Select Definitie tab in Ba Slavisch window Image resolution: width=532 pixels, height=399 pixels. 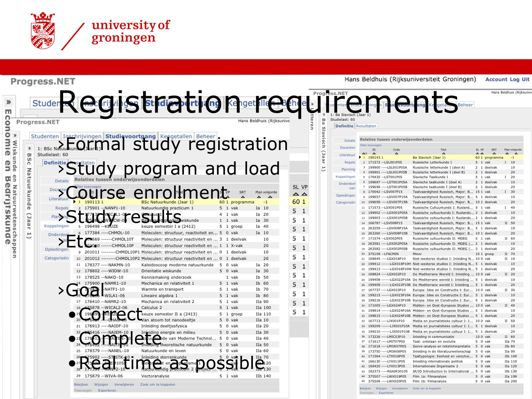click(344, 126)
